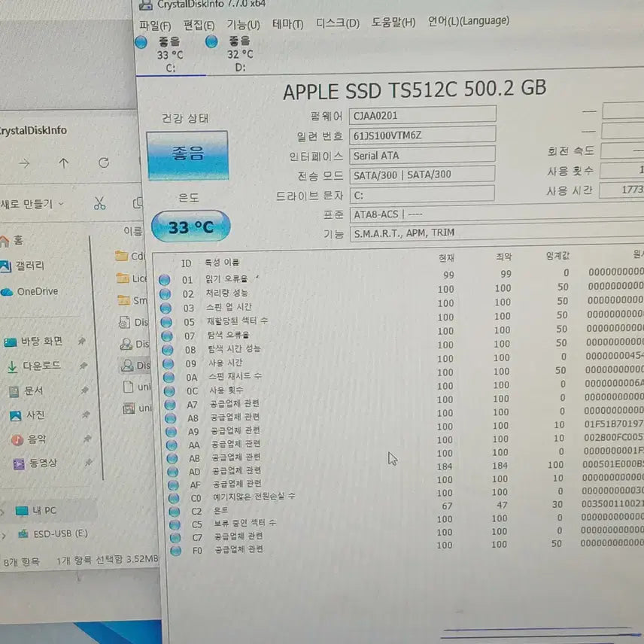The height and width of the screenshot is (644, 644).
Task: Click the status circle of row 03 스핀 업 시간
Action: point(166,308)
